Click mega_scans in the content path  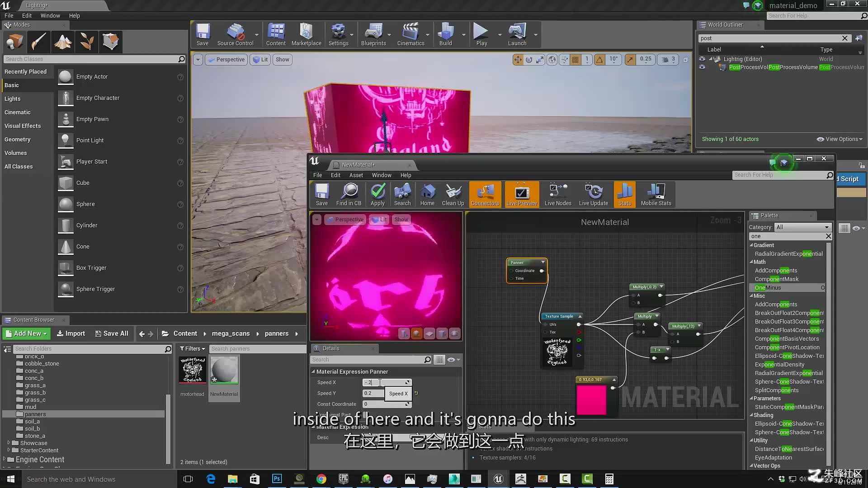click(x=231, y=333)
